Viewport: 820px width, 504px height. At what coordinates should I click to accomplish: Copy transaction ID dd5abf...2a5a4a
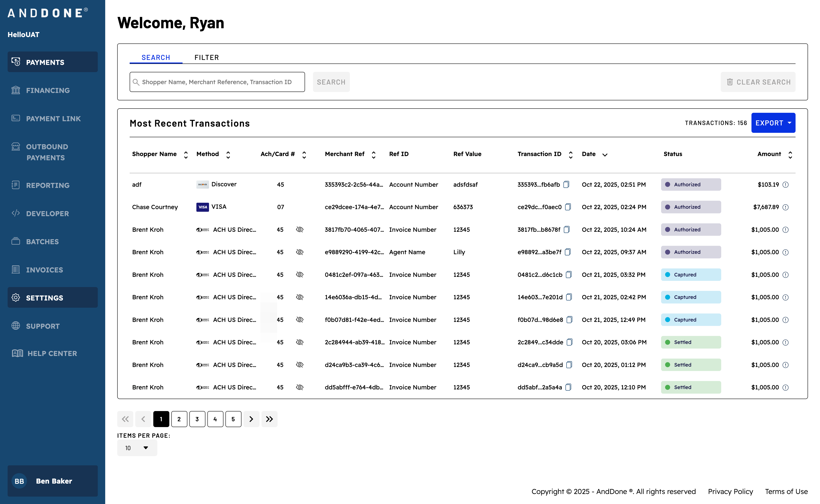[568, 387]
